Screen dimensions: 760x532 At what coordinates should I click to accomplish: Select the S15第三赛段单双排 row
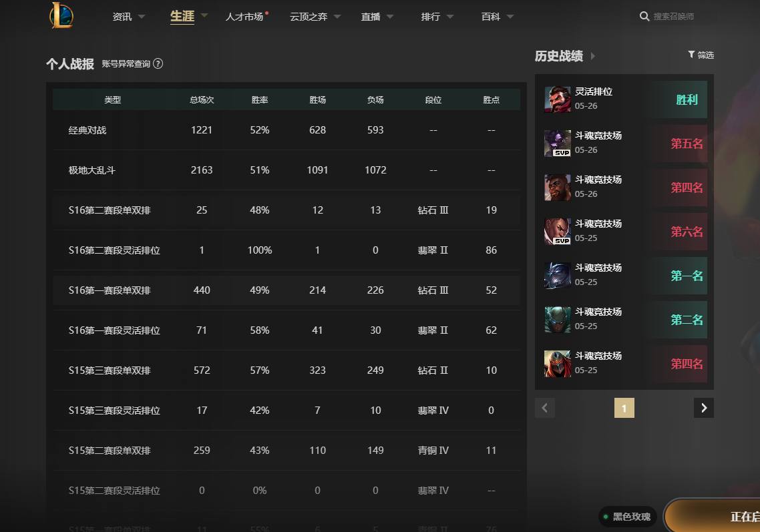[x=287, y=370]
